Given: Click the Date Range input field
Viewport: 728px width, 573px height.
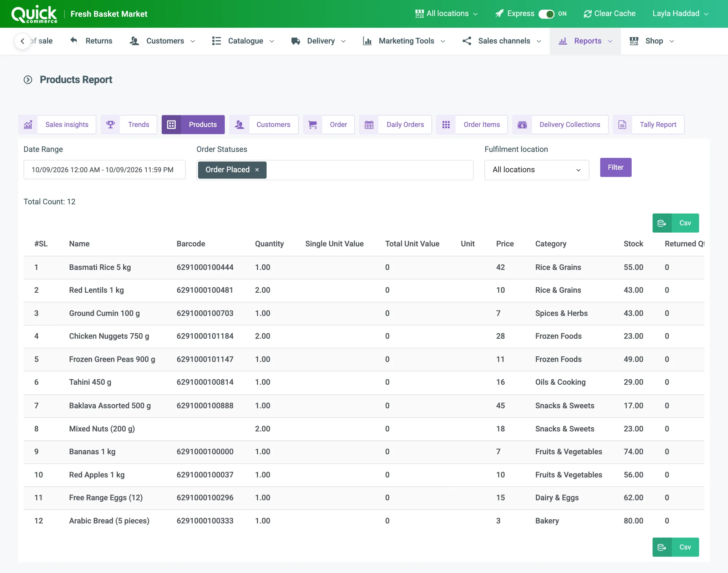Looking at the screenshot, I should [105, 170].
